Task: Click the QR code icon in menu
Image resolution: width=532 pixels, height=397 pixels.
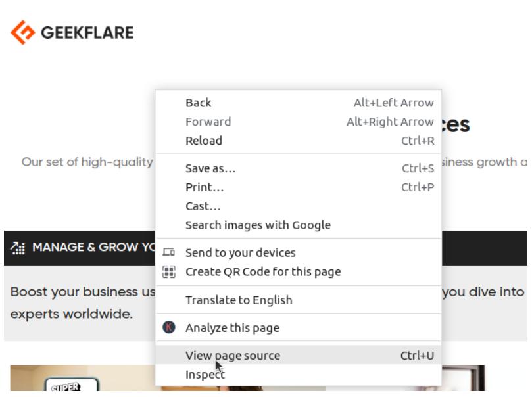Action: (x=169, y=271)
